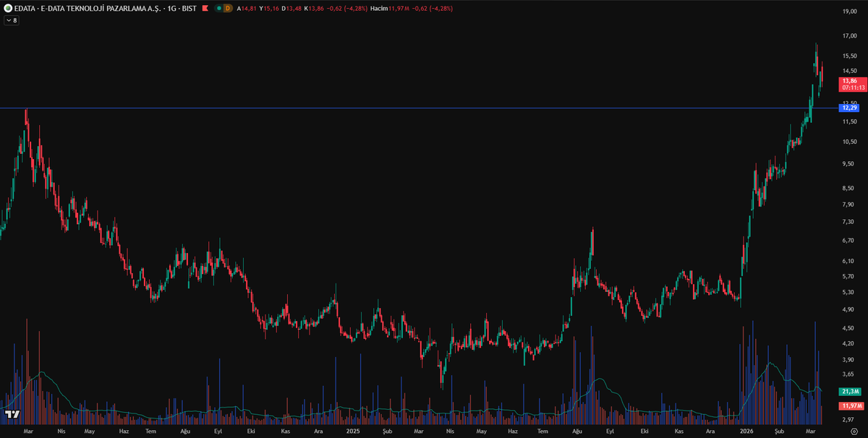
Task: Click the 2026 label on the time axis
Action: [x=747, y=431]
